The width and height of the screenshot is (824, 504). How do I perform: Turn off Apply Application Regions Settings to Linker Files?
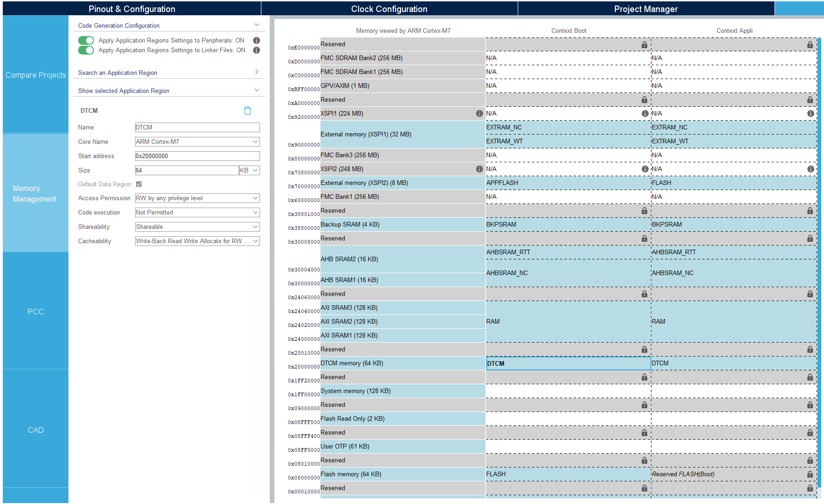(x=86, y=50)
